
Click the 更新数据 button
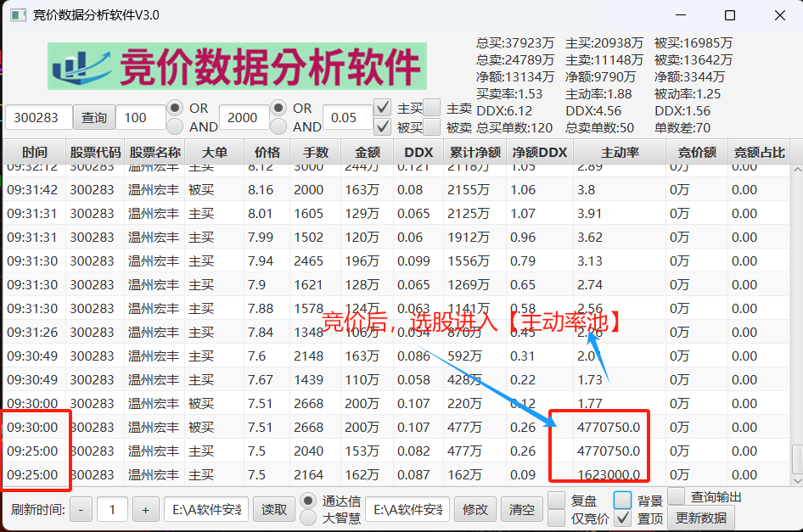pyautogui.click(x=701, y=517)
